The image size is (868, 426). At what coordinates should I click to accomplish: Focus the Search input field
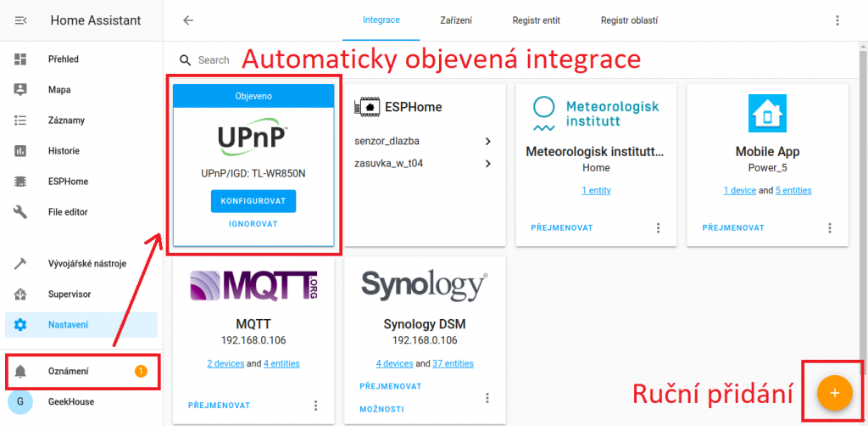tap(214, 60)
